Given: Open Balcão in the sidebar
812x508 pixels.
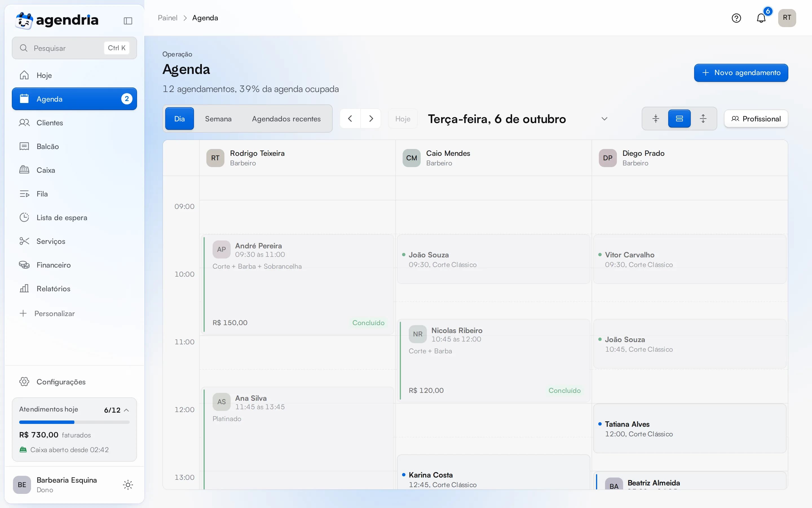Looking at the screenshot, I should point(74,146).
